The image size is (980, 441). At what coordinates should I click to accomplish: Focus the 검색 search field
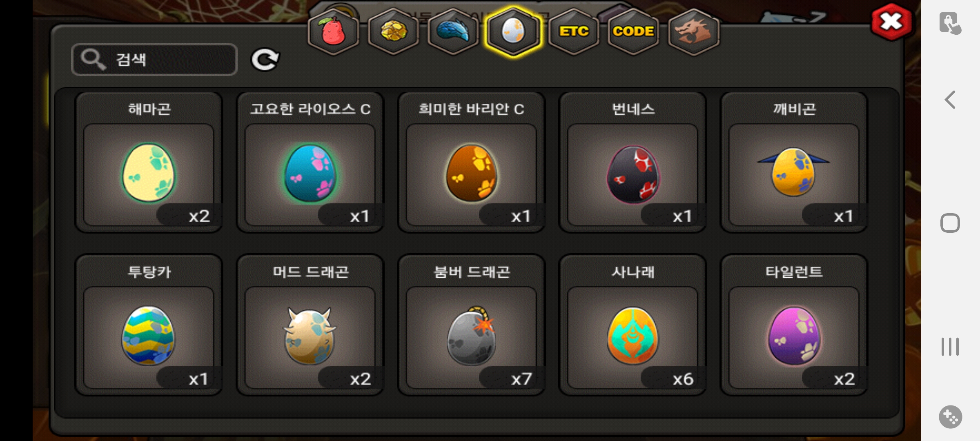pos(154,60)
